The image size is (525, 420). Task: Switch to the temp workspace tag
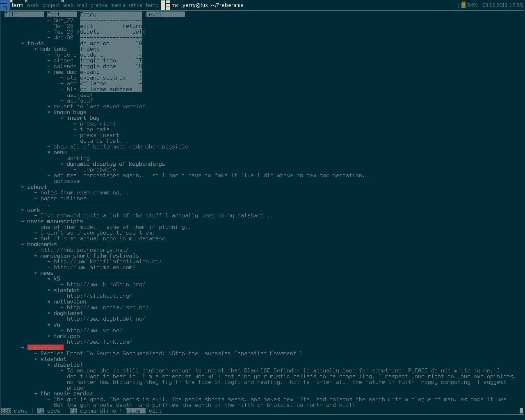[152, 5]
